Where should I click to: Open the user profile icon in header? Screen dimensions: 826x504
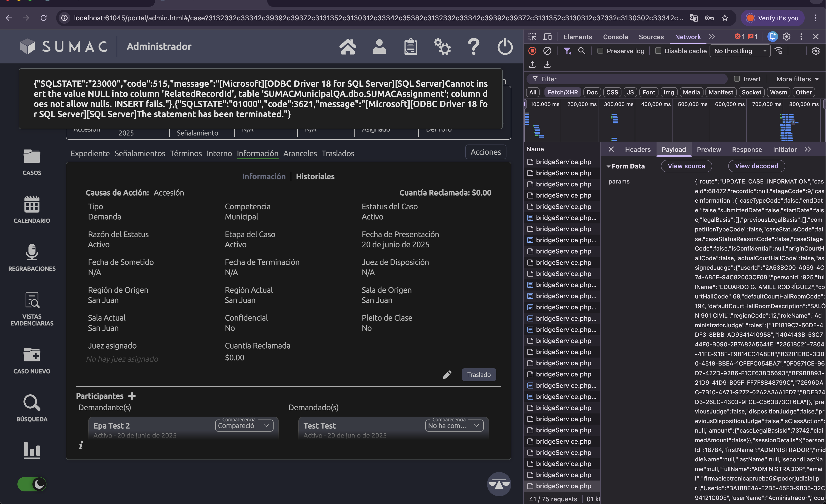pyautogui.click(x=379, y=46)
